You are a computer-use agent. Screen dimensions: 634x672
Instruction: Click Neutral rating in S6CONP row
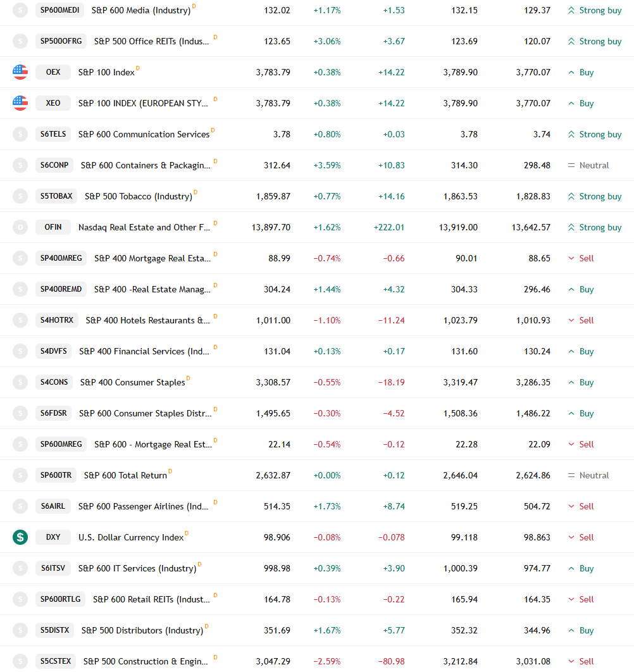coord(588,165)
